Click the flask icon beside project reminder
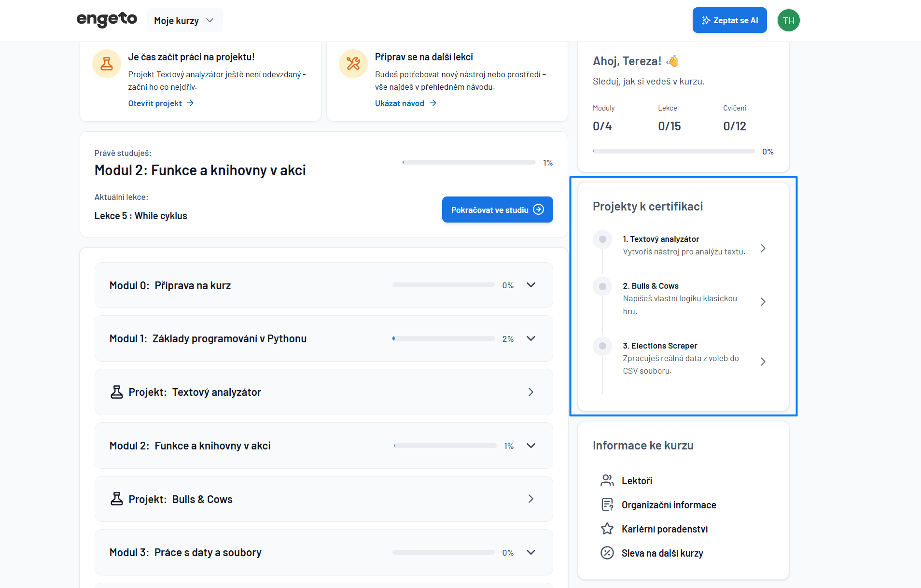 [x=107, y=64]
